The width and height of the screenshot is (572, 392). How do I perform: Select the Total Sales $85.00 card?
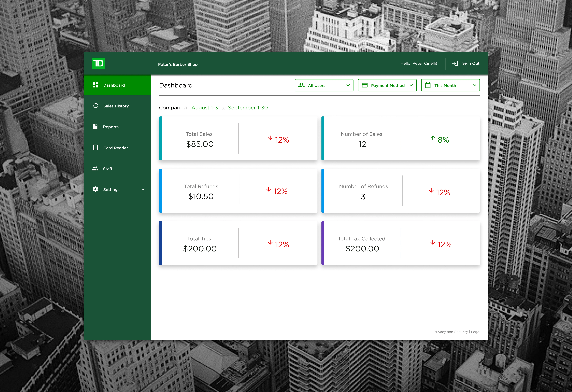coord(200,139)
